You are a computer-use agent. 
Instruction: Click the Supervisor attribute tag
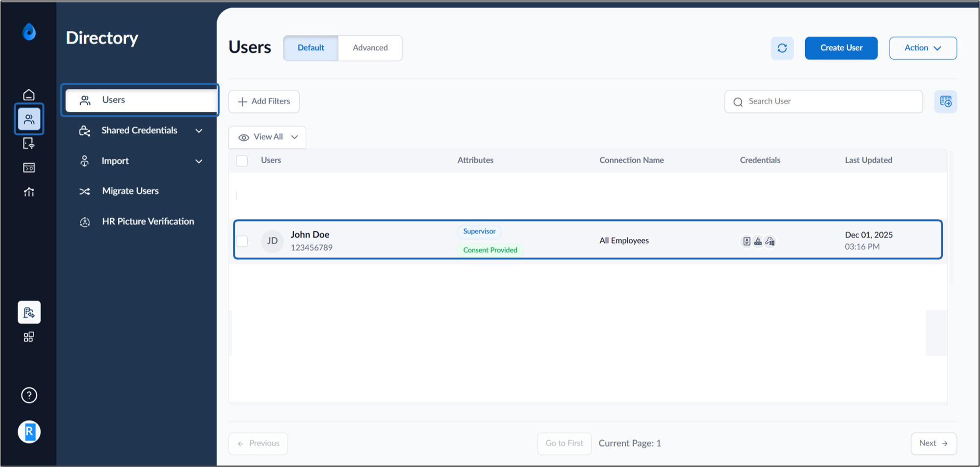point(479,232)
